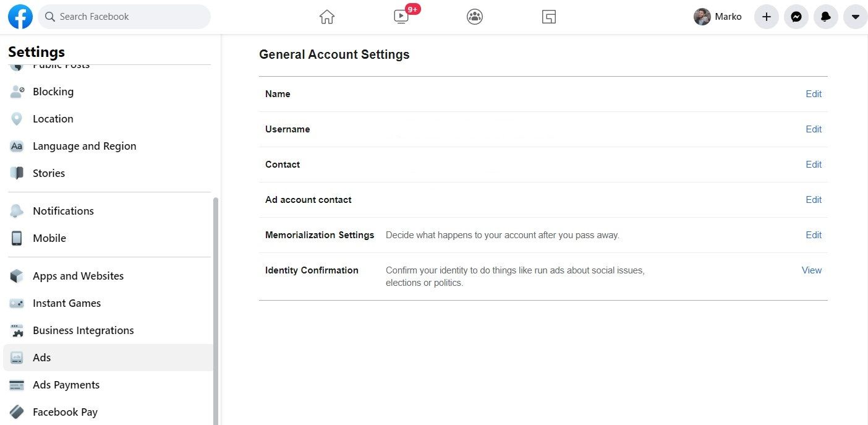
Task: Click the Stories book icon
Action: point(17,173)
